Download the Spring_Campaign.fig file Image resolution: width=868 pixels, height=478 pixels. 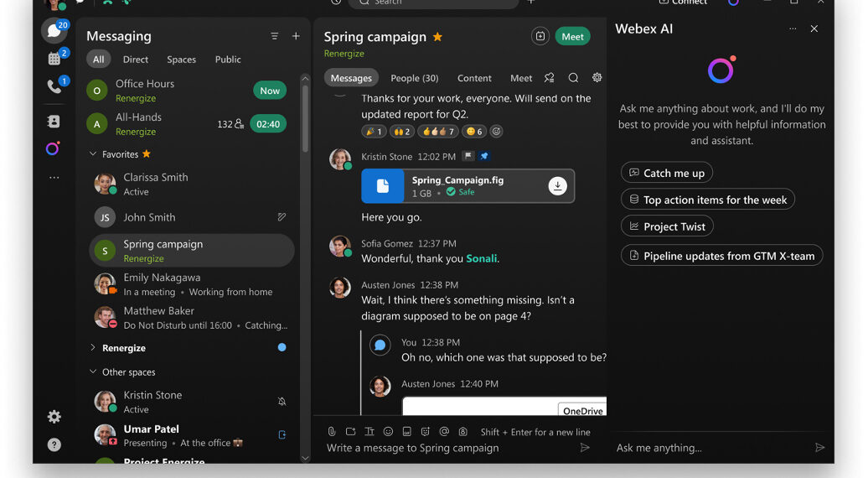point(557,186)
